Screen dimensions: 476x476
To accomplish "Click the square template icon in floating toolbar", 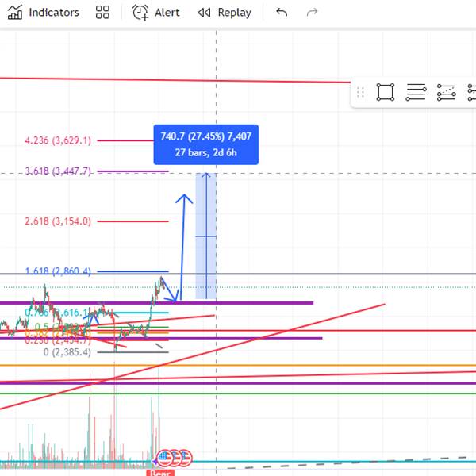I will (x=386, y=92).
